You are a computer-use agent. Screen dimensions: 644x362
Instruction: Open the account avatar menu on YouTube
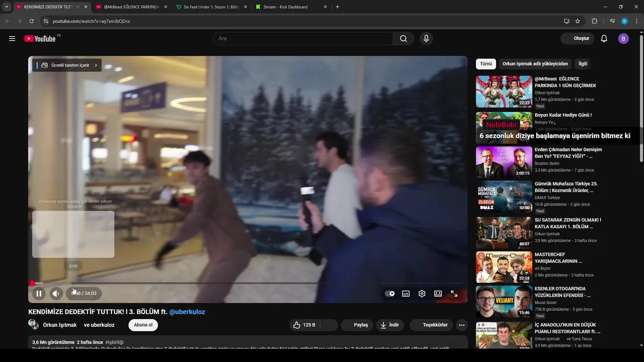point(623,39)
